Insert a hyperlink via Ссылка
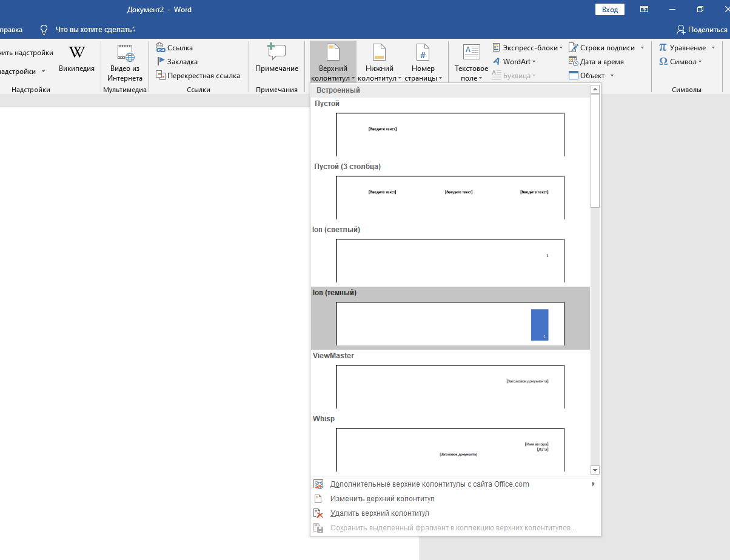This screenshot has height=560, width=730. point(175,48)
